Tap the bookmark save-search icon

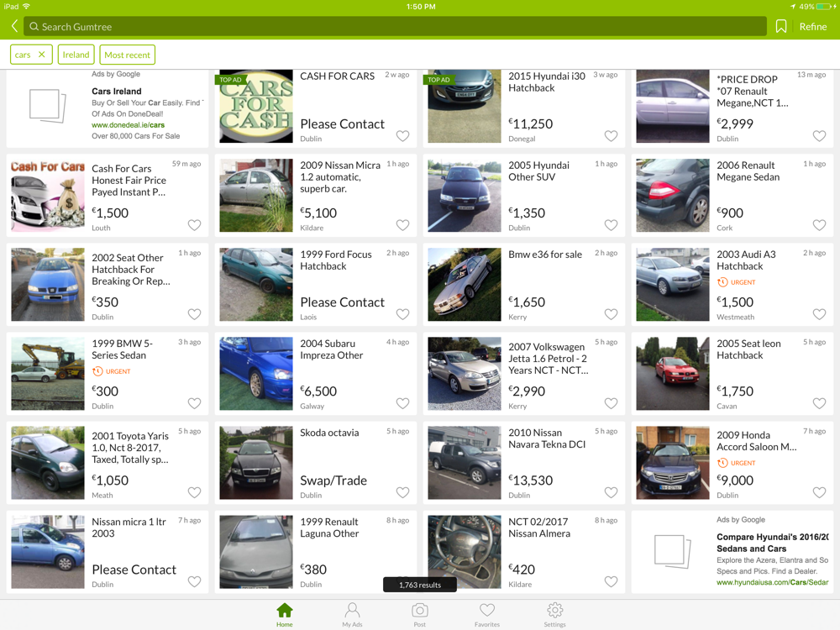point(781,26)
